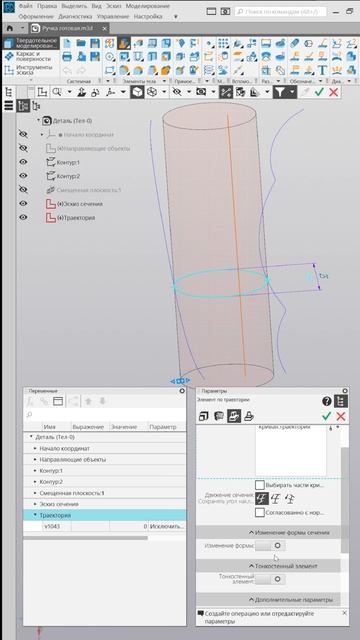Open dropdown arrow next to filter icon
Screen dimensions: 360x640
292,92
